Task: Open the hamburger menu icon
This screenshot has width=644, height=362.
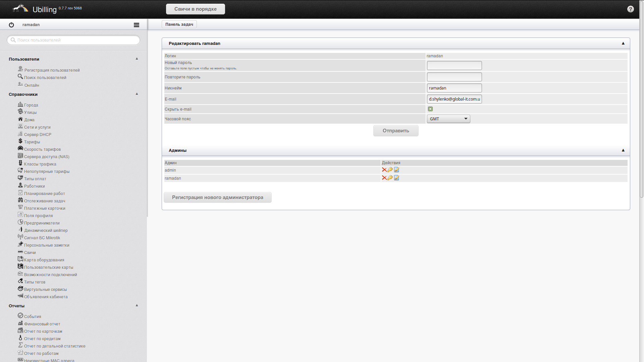Action: click(x=137, y=25)
